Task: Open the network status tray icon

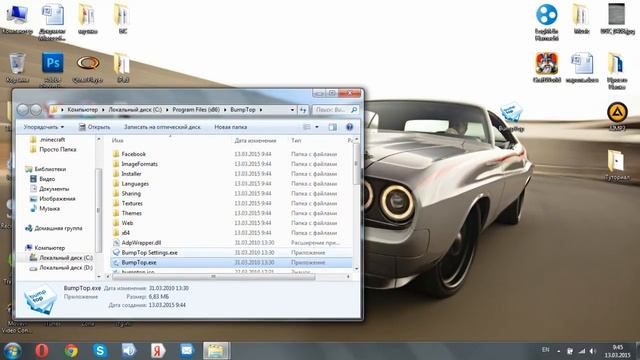Action: [582, 351]
